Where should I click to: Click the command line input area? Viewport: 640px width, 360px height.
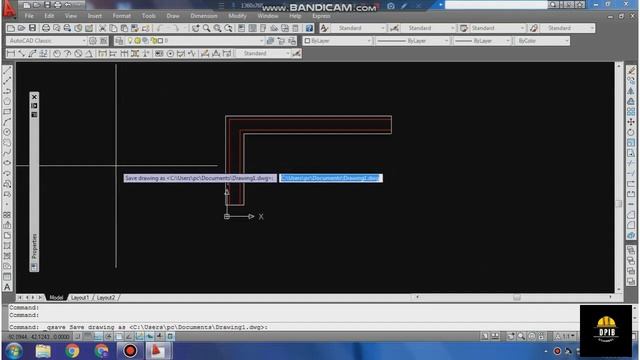(294, 327)
